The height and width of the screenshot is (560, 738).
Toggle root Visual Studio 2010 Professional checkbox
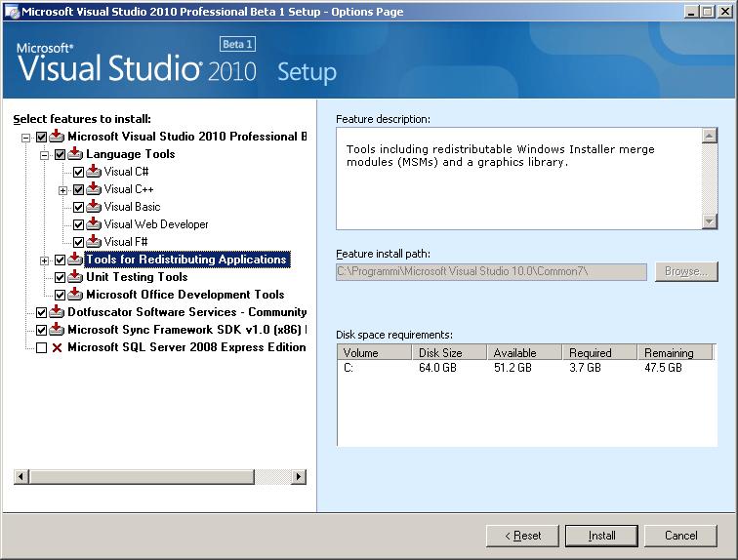[x=41, y=138]
